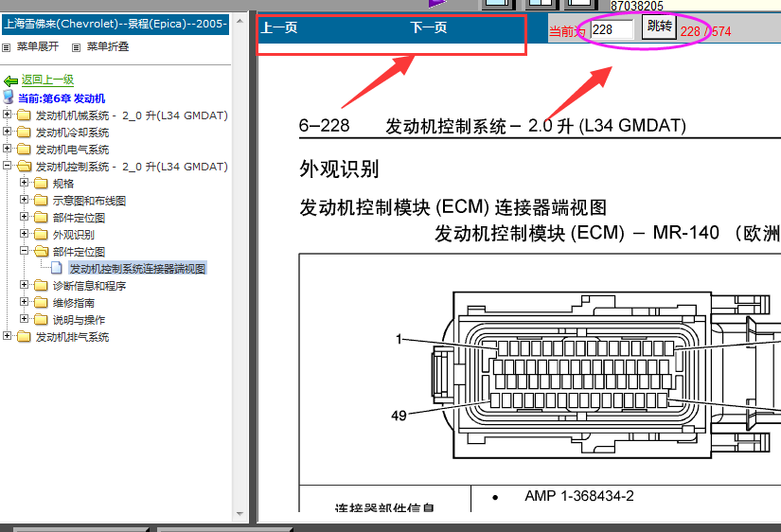Image resolution: width=781 pixels, height=532 pixels.
Task: Expand 说明与操作 subfolder
Action: [24, 318]
